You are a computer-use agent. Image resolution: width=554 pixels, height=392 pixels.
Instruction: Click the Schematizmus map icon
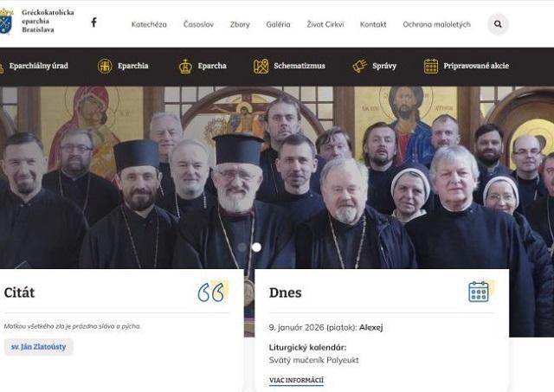pyautogui.click(x=261, y=66)
